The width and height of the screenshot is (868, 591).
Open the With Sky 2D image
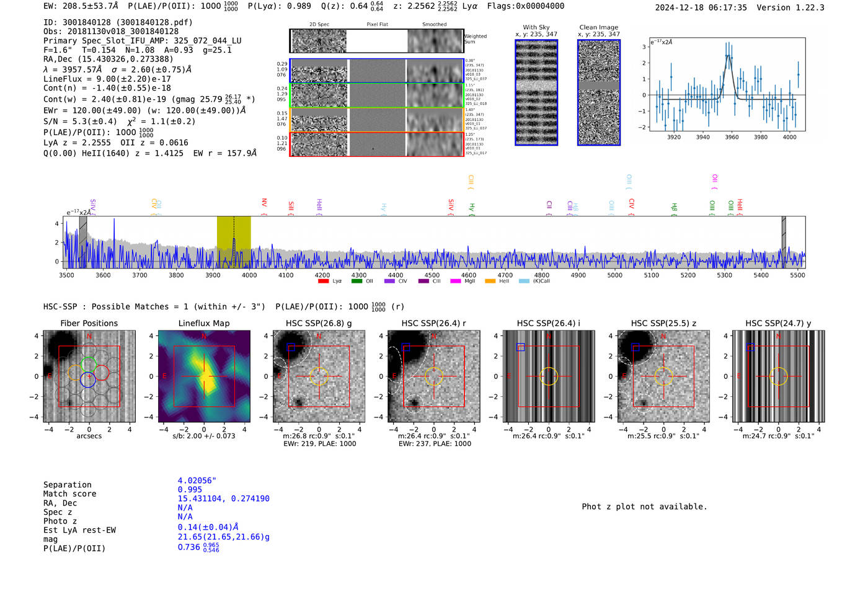[x=536, y=93]
